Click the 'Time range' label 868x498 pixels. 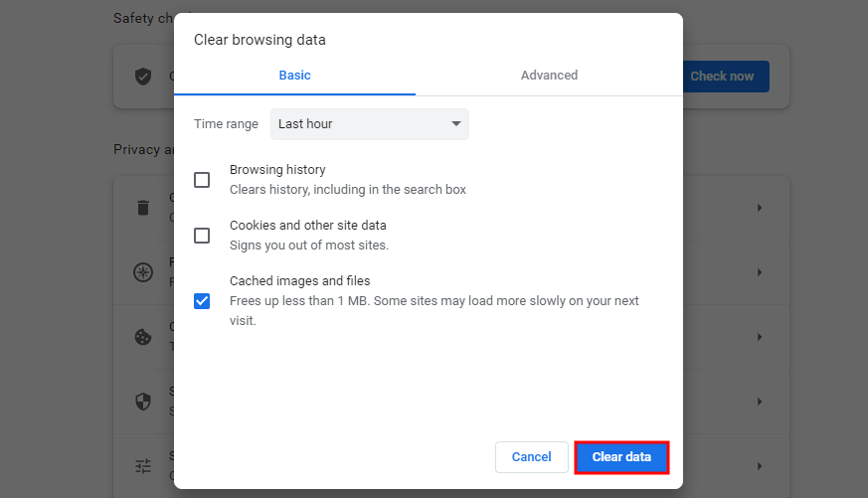226,124
